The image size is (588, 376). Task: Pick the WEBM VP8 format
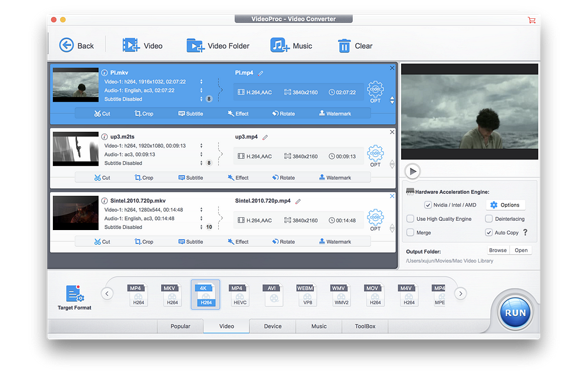tap(306, 295)
